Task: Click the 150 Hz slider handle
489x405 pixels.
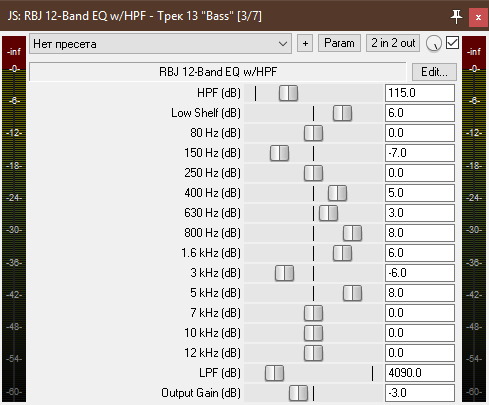Action: [279, 153]
